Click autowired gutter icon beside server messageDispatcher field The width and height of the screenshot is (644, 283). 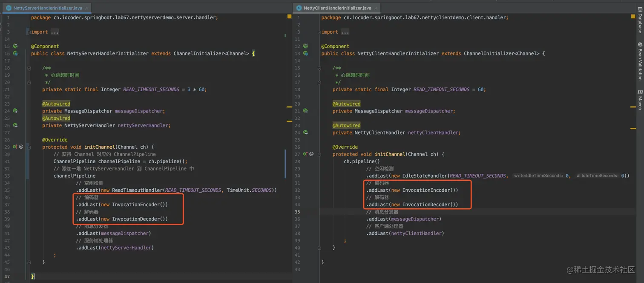pyautogui.click(x=15, y=111)
